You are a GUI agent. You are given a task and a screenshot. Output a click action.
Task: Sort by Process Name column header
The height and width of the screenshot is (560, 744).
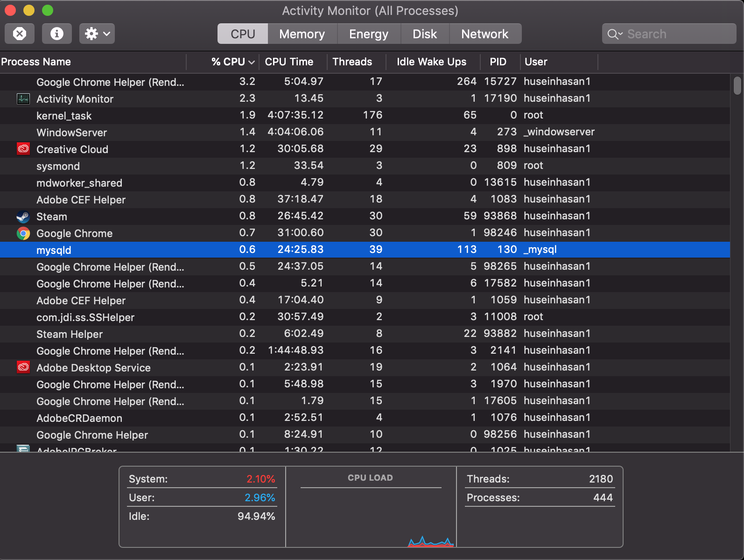(x=93, y=62)
